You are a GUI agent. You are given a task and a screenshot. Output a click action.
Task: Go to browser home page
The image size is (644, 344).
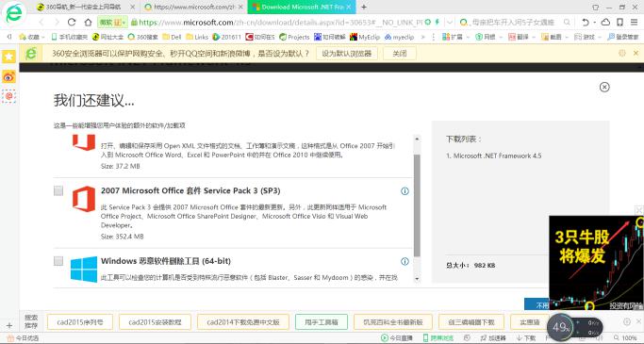click(89, 23)
